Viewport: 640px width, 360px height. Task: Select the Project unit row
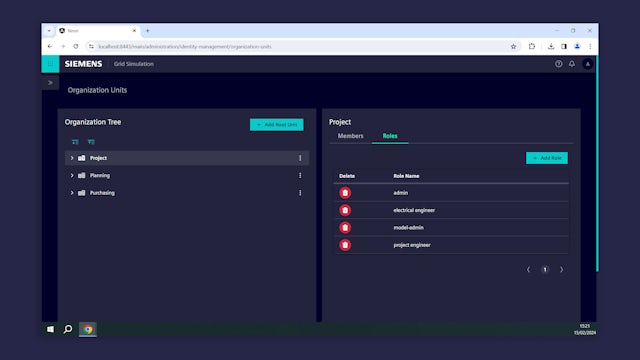tap(187, 158)
